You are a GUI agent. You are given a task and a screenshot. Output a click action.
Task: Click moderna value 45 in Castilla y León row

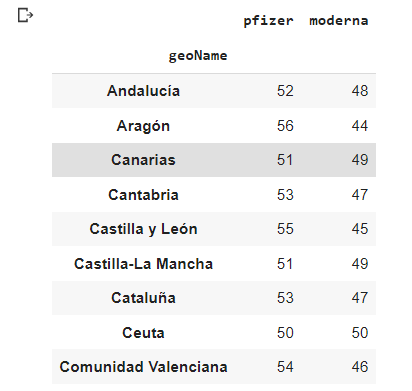(x=360, y=229)
